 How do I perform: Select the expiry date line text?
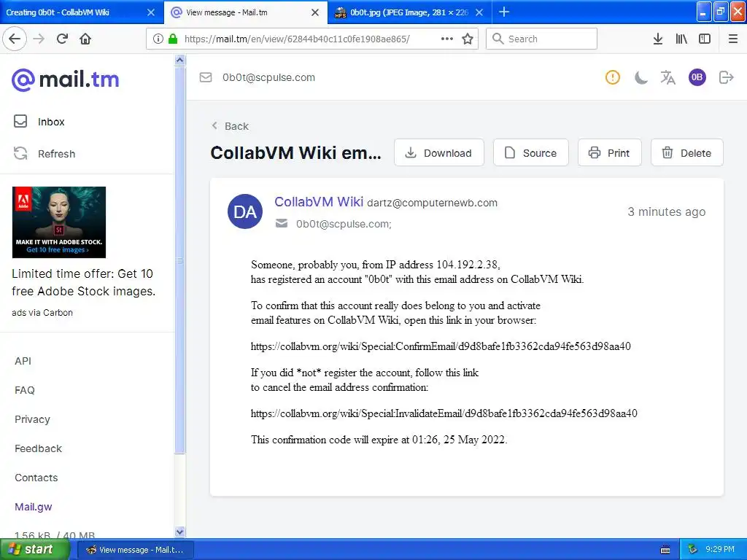click(379, 440)
